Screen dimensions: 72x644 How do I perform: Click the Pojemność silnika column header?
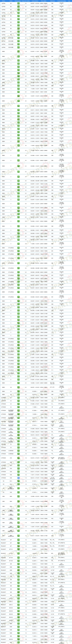point(26,1)
